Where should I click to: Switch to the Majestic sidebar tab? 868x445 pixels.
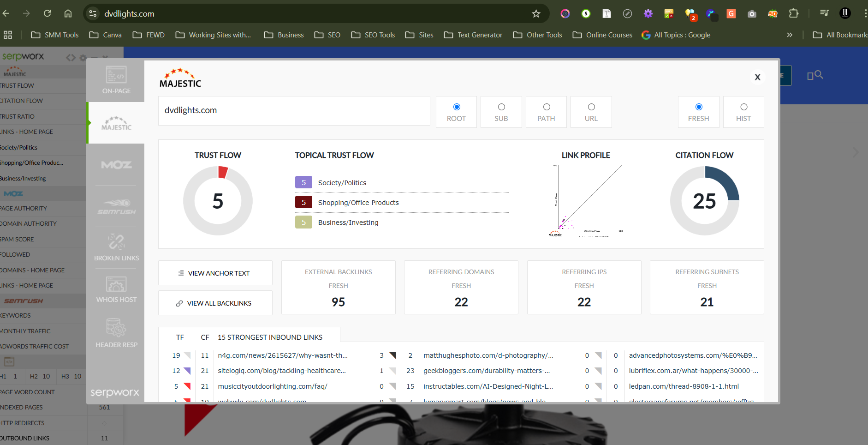(x=116, y=123)
